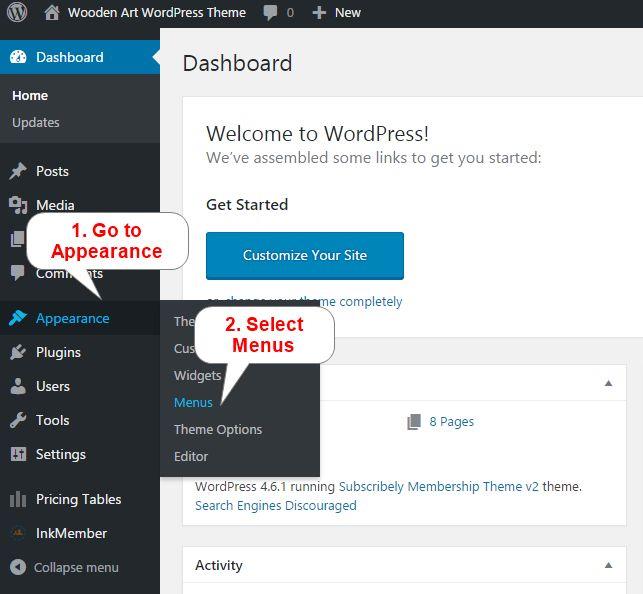Open the Plugins menu
Screen dimensions: 643x594
[x=58, y=353]
